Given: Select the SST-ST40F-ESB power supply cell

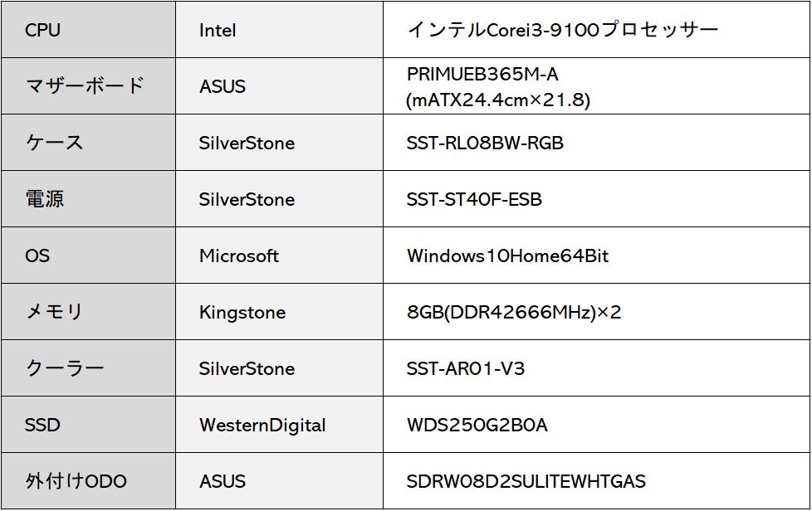Looking at the screenshot, I should coord(597,198).
